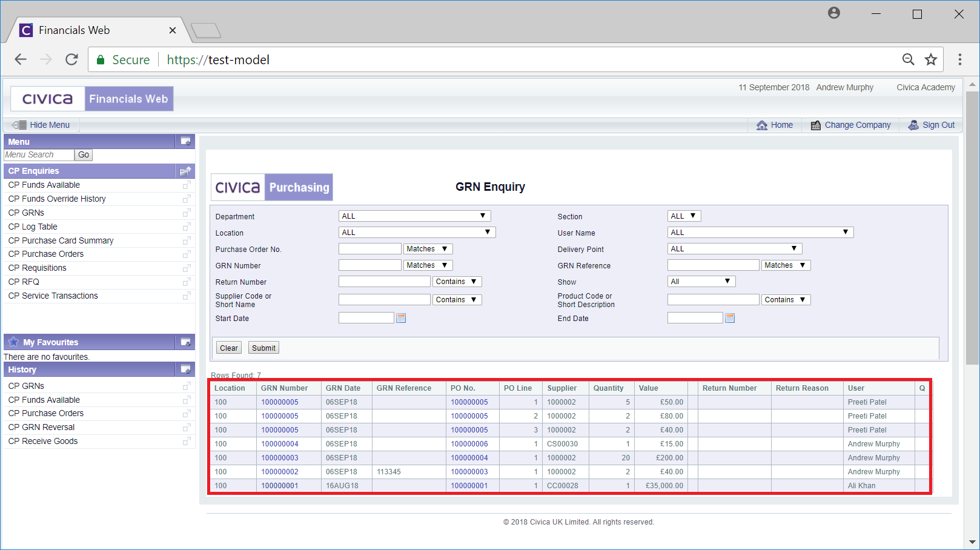Viewport: 980px width, 550px height.
Task: Open CP Requisitions menu item
Action: [x=38, y=268]
